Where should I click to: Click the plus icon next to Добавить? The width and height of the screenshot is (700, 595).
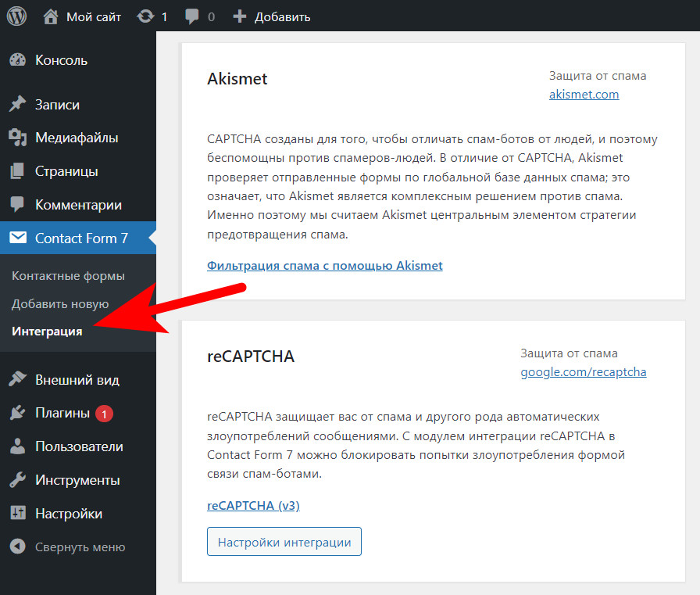coord(240,16)
